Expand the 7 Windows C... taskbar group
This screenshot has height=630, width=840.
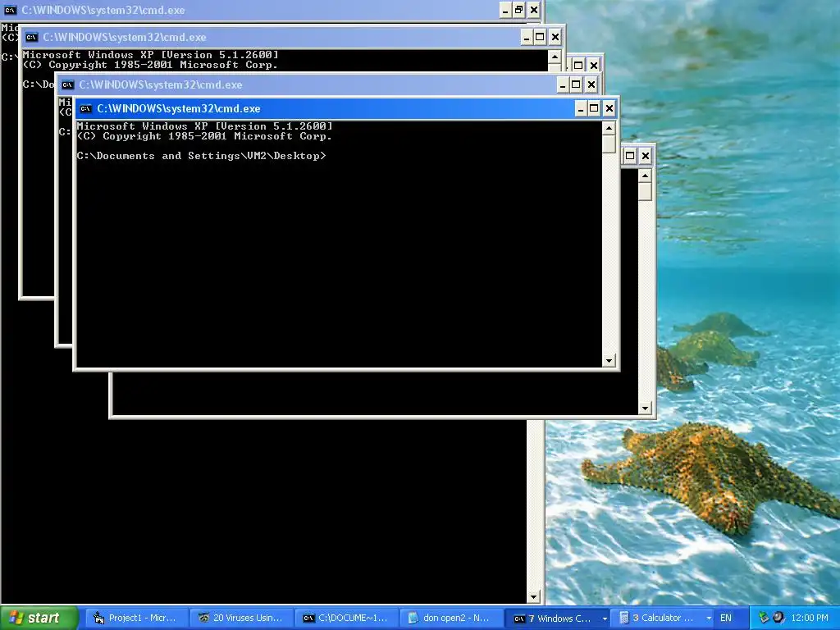558,618
